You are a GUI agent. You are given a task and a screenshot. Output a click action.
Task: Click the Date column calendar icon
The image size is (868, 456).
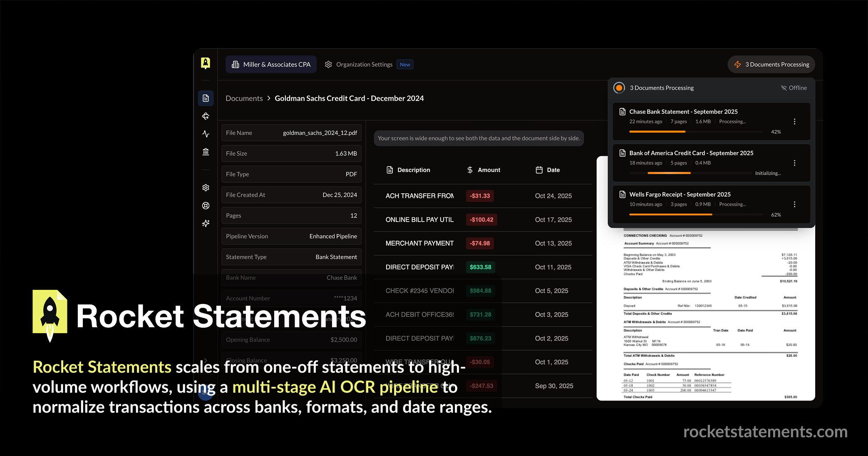[539, 170]
